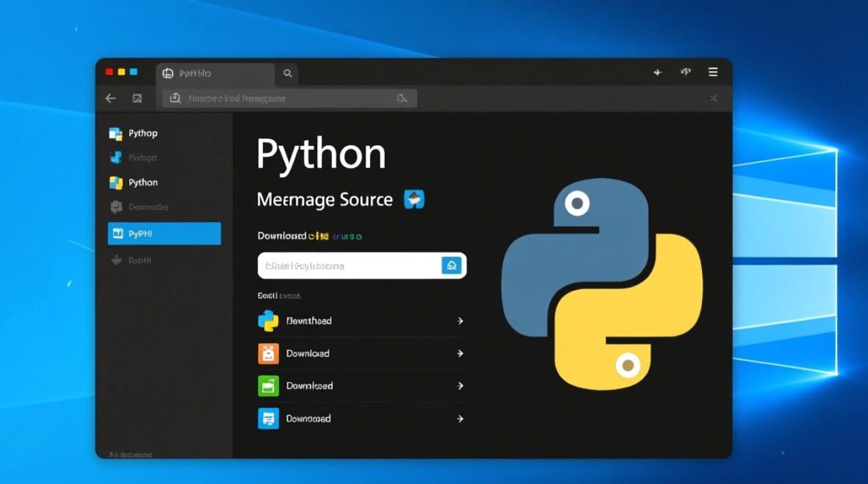Click the green icon in the download list
The width and height of the screenshot is (868, 484).
click(268, 386)
